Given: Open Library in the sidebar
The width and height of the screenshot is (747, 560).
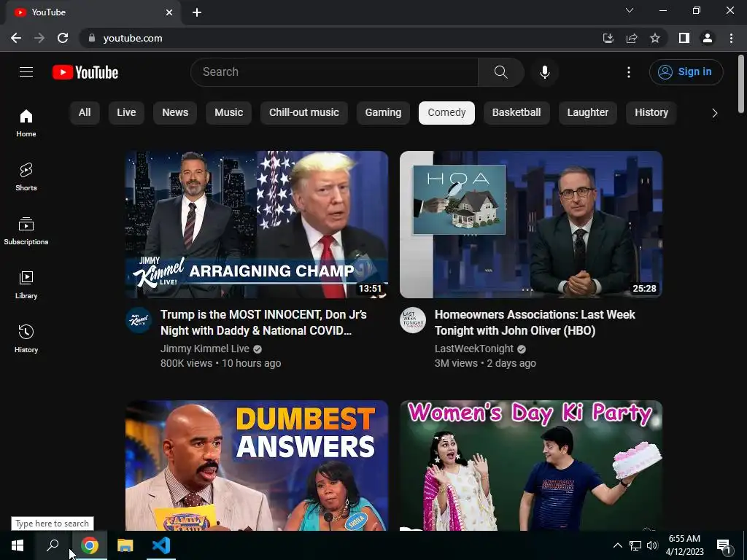Looking at the screenshot, I should click(26, 285).
